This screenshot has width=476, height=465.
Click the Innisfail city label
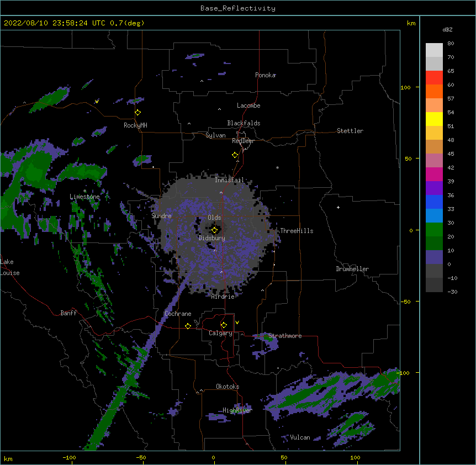click(x=230, y=180)
